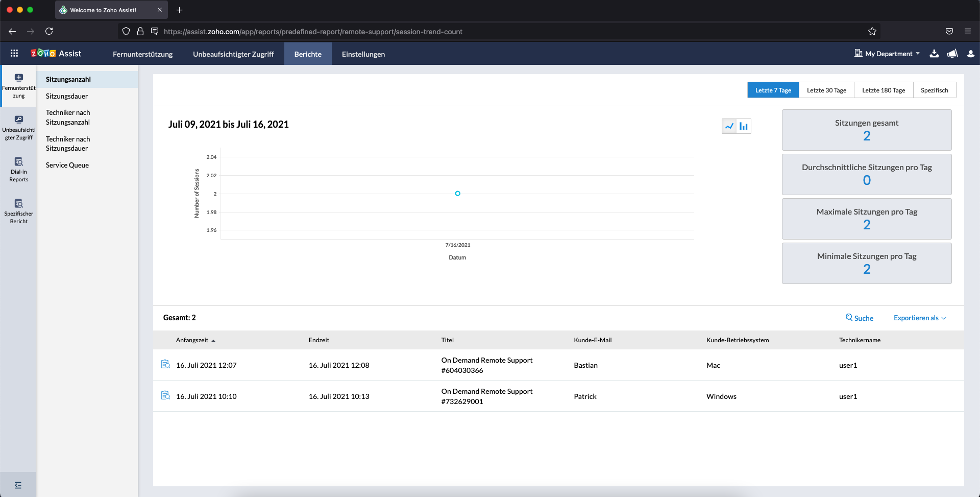The image size is (980, 497).
Task: Open Dial-in Reports in sidebar
Action: [19, 170]
